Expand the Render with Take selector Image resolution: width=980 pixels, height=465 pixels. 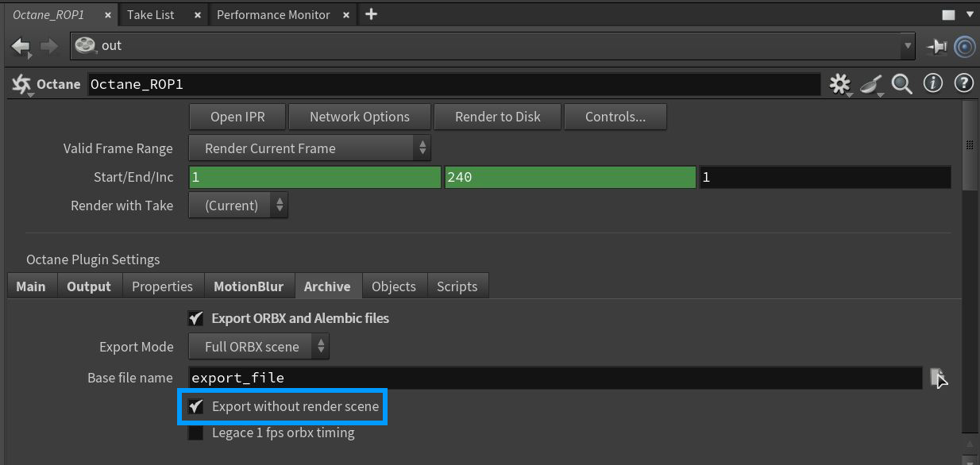tap(237, 205)
